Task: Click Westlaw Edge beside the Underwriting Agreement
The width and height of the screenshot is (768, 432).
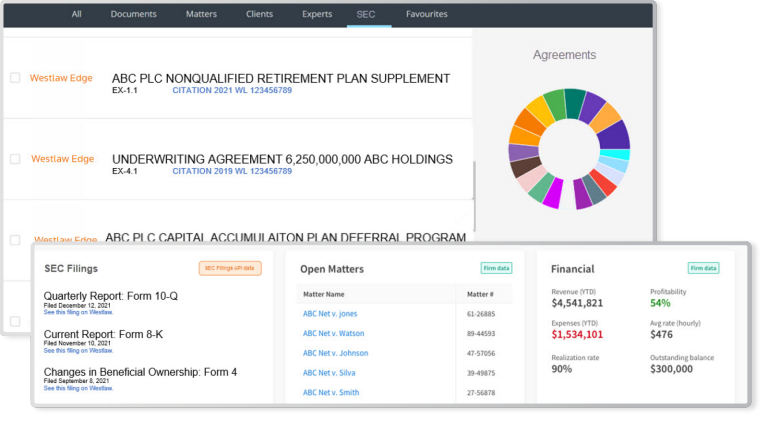Action: click(x=62, y=159)
